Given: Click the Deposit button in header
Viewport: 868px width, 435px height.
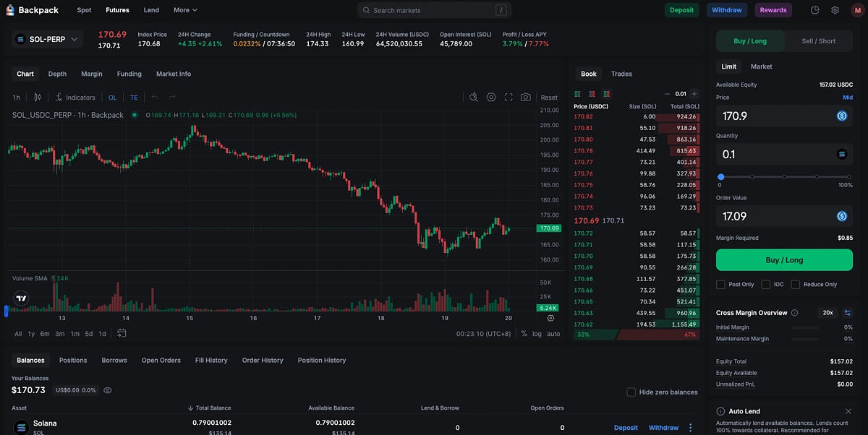Looking at the screenshot, I should [x=682, y=10].
